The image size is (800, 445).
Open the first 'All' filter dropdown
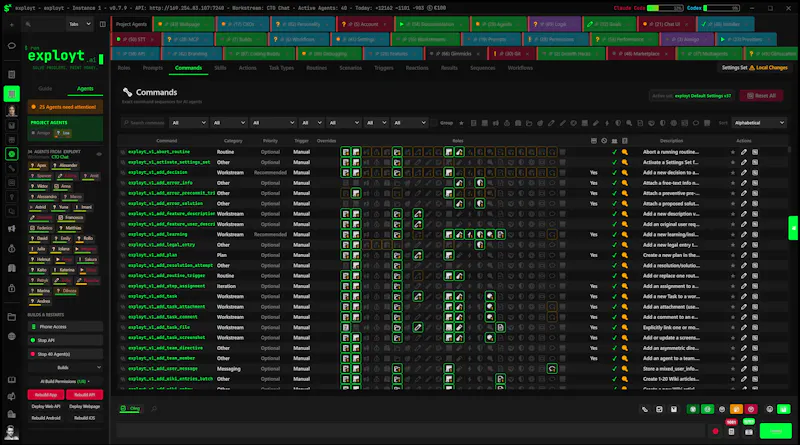pyautogui.click(x=189, y=123)
